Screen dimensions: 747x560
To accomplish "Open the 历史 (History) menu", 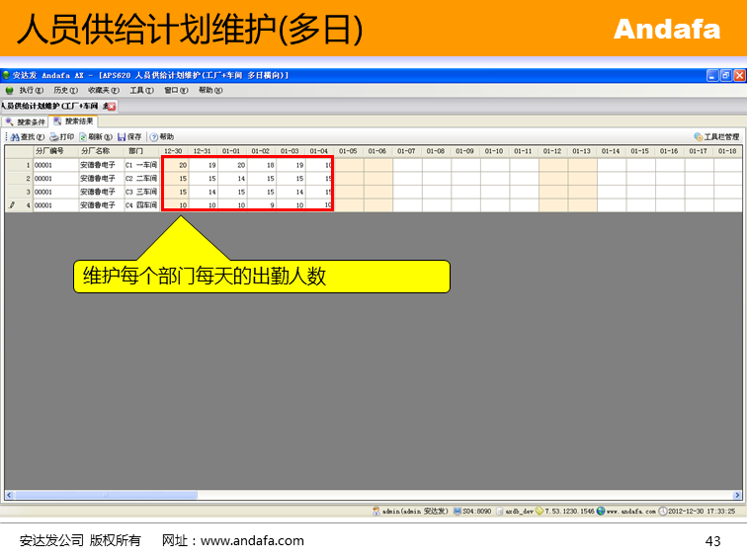I will 65,90.
